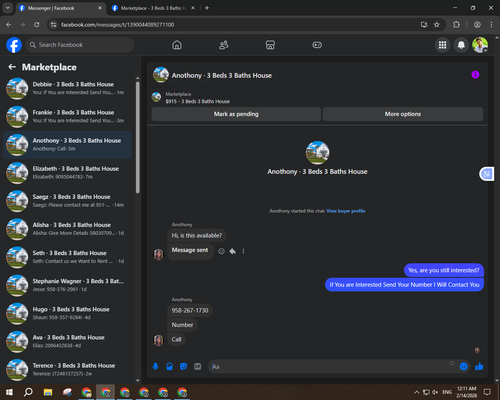View site information icon in address bar

(x=53, y=25)
